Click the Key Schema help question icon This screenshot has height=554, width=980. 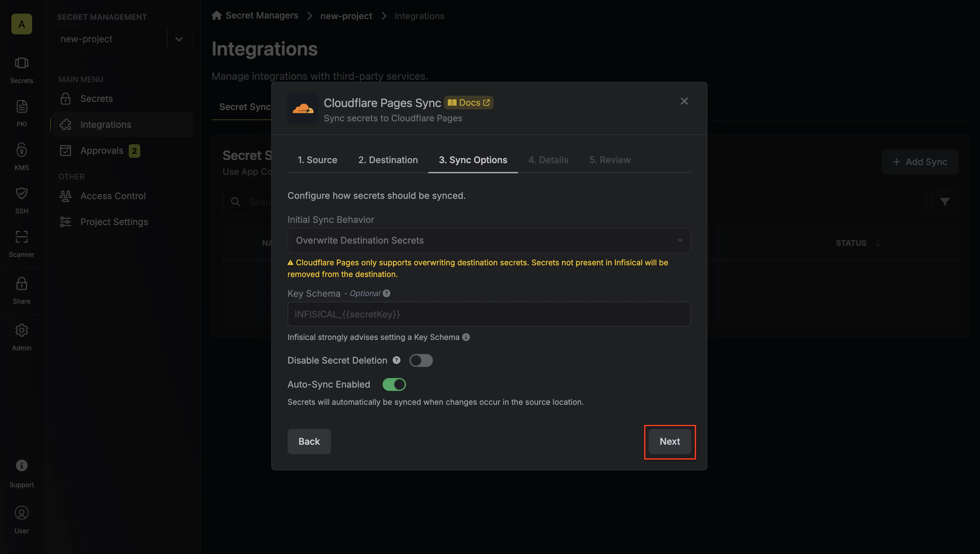[386, 293]
